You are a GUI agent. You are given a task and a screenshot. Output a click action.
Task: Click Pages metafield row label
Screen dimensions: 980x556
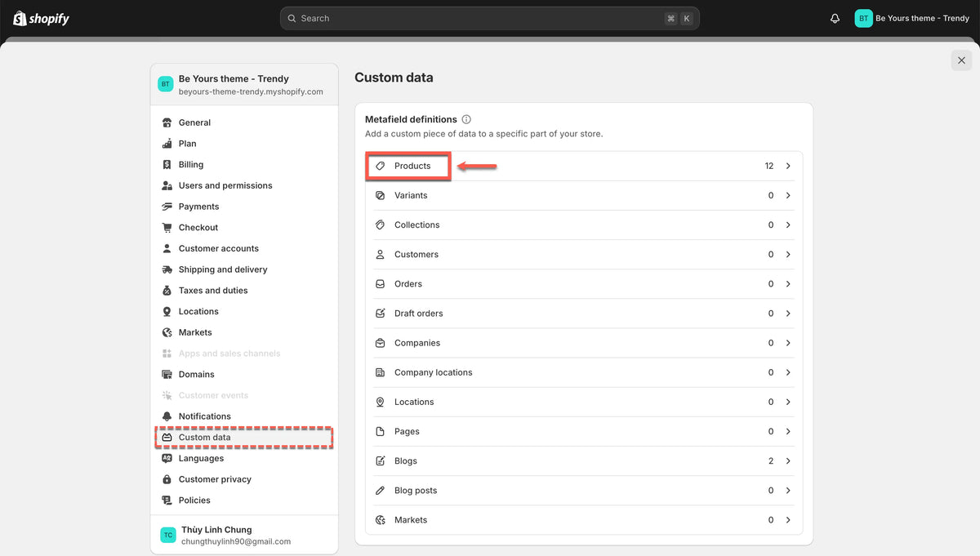(x=407, y=432)
